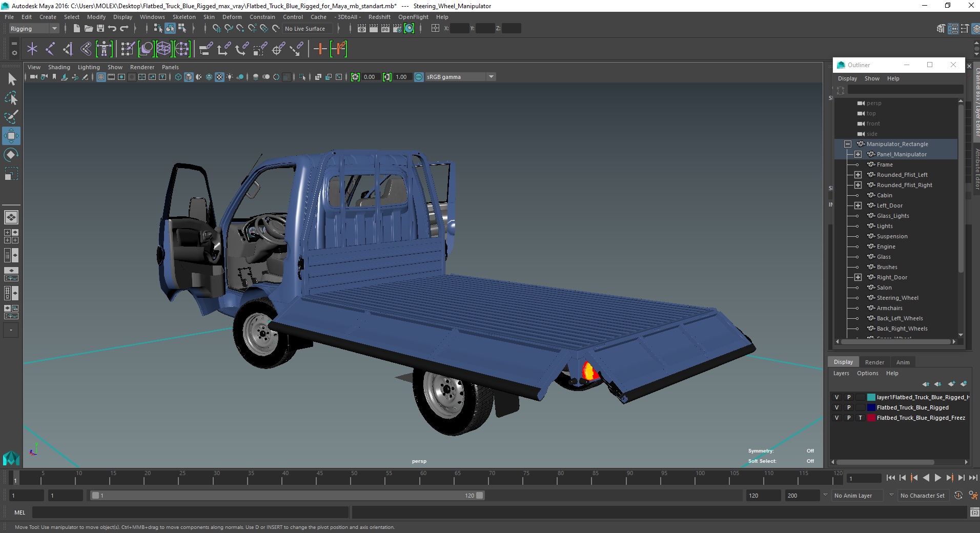
Task: Play the animation forward
Action: (937, 478)
